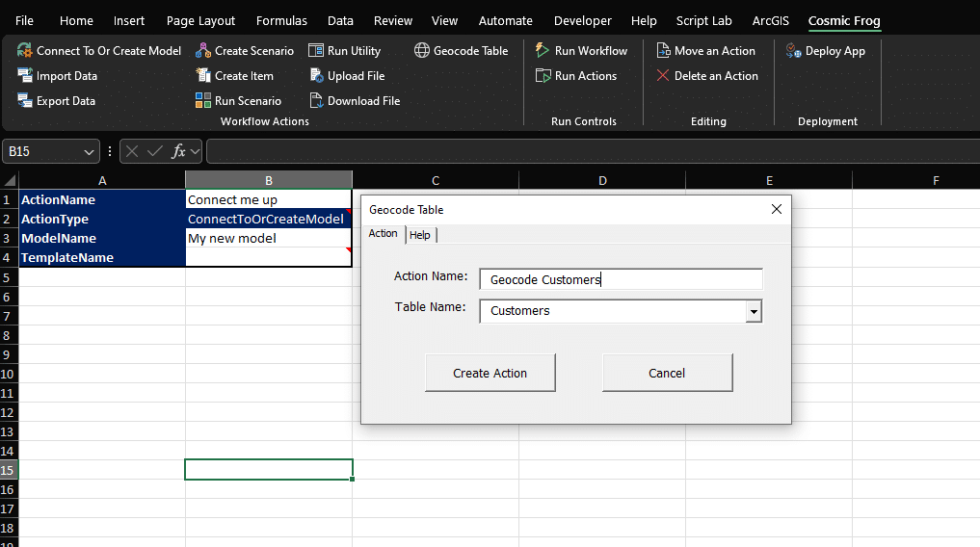980x547 pixels.
Task: Switch to the View tab
Action: click(444, 20)
